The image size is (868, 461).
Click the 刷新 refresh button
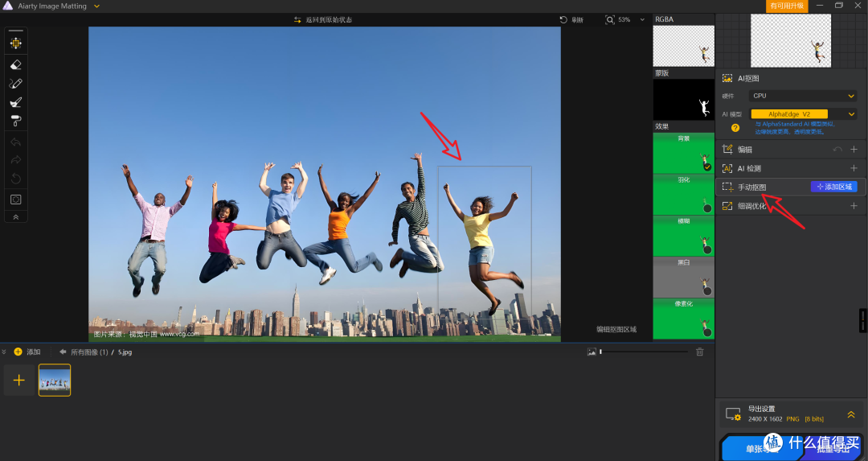[x=571, y=19]
